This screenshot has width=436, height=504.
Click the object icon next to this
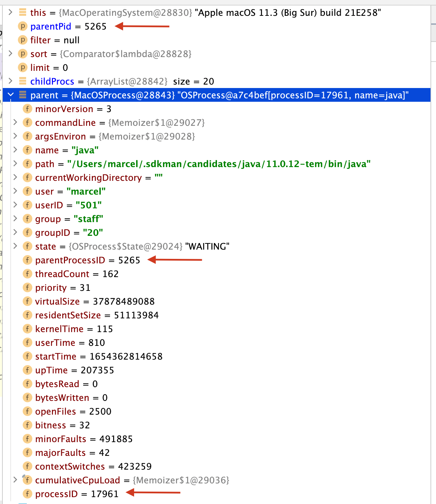pos(22,12)
